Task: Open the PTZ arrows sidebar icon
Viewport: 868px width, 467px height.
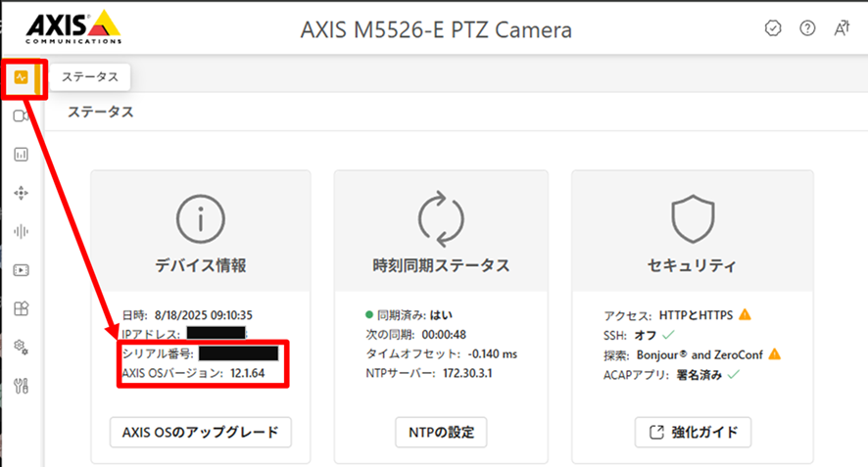Action: coord(21,193)
